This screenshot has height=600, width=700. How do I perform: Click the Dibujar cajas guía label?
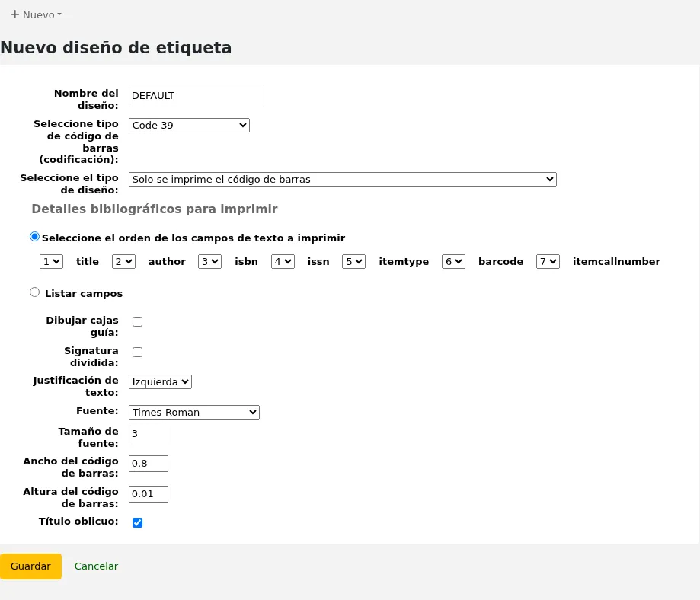[x=82, y=327]
